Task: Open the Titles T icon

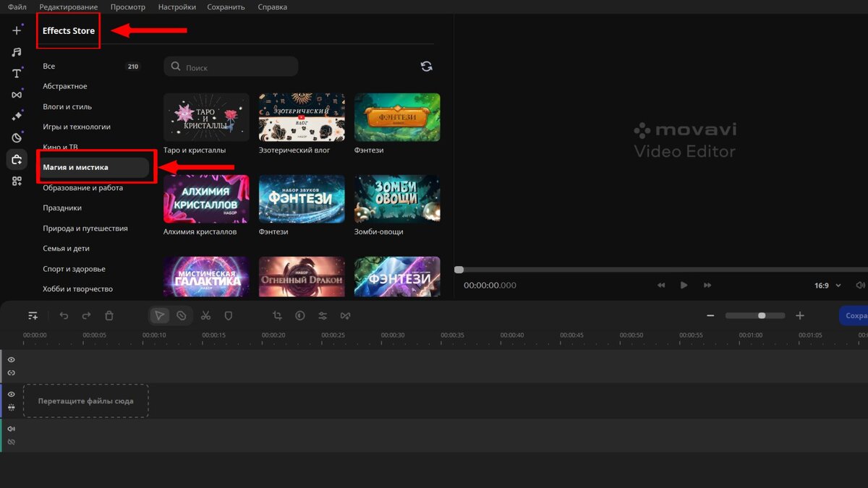Action: 17,74
